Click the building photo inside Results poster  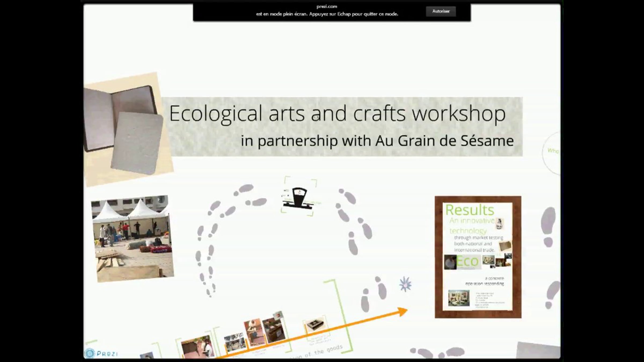tap(459, 298)
